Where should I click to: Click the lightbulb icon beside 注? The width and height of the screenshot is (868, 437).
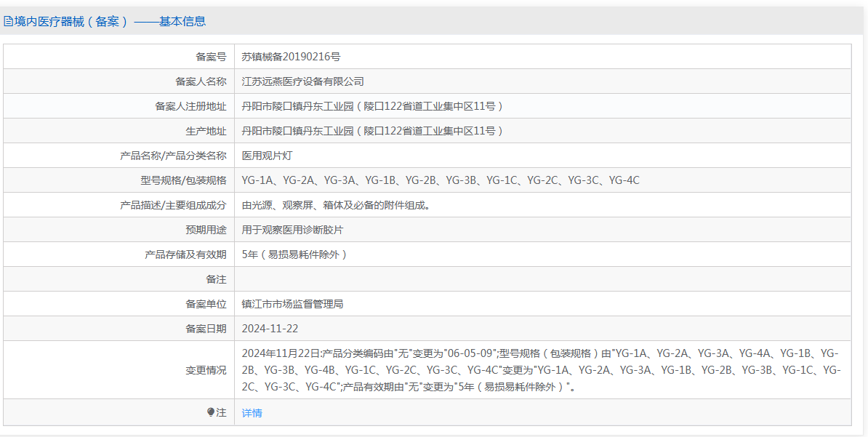[x=210, y=412]
